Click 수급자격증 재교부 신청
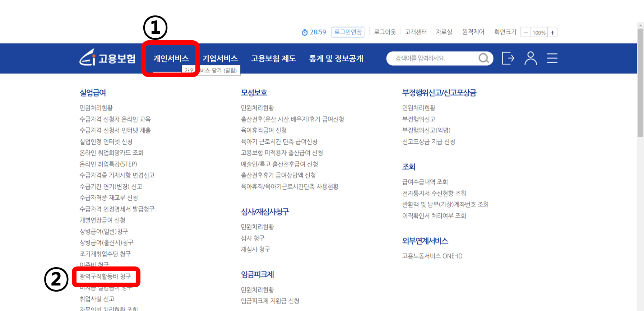This screenshot has height=311, width=644. (109, 198)
